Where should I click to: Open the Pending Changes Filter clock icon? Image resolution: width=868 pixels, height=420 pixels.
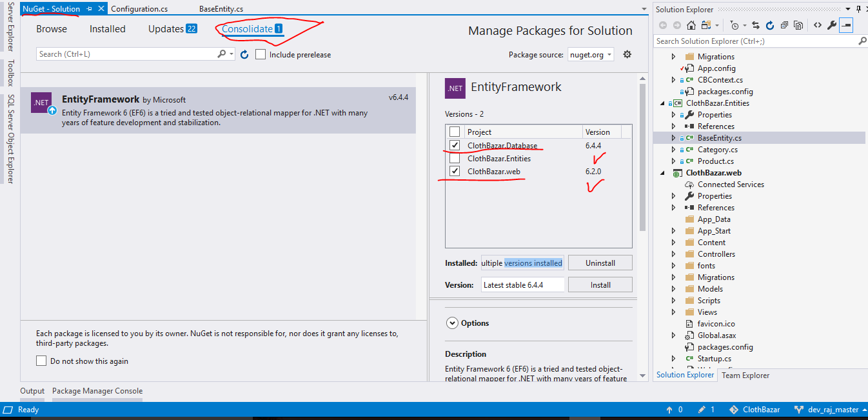(x=735, y=25)
